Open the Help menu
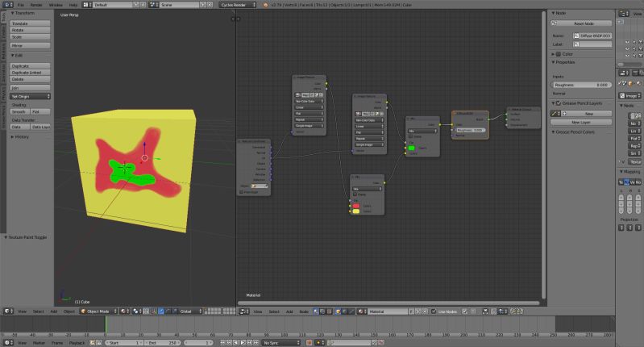The image size is (644, 347). (73, 5)
